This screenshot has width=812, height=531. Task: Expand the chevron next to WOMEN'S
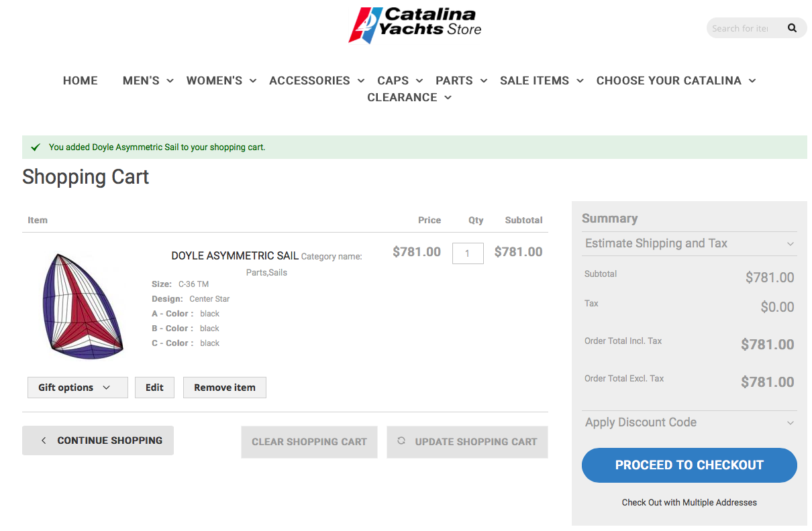point(253,80)
